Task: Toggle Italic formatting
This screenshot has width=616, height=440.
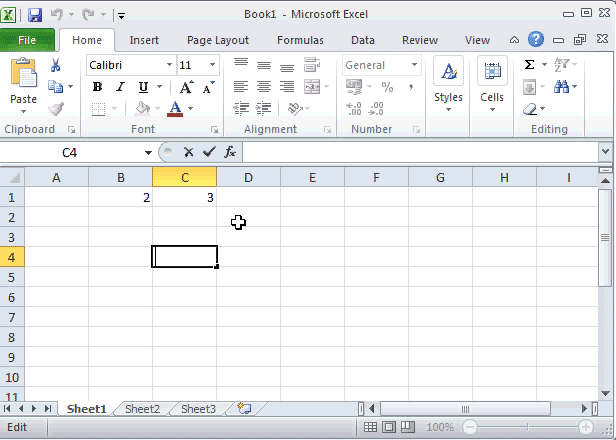Action: tap(120, 87)
